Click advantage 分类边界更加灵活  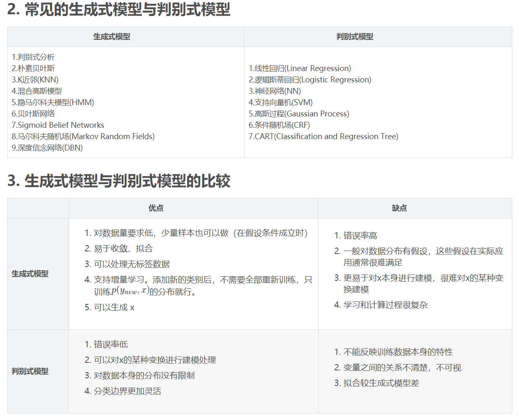pyautogui.click(x=127, y=391)
